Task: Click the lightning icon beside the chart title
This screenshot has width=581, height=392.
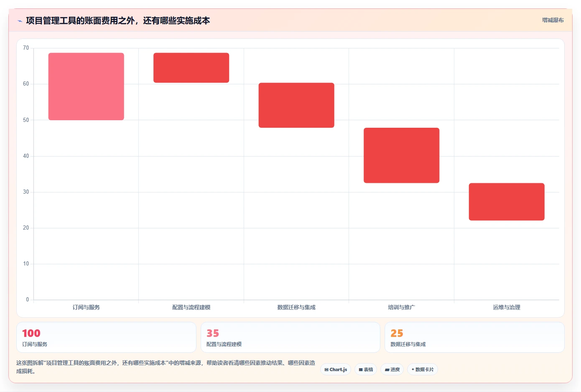Action: [x=20, y=21]
